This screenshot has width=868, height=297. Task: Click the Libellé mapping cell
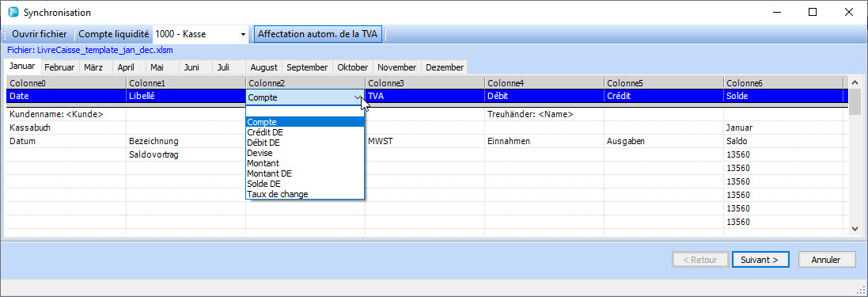(185, 97)
